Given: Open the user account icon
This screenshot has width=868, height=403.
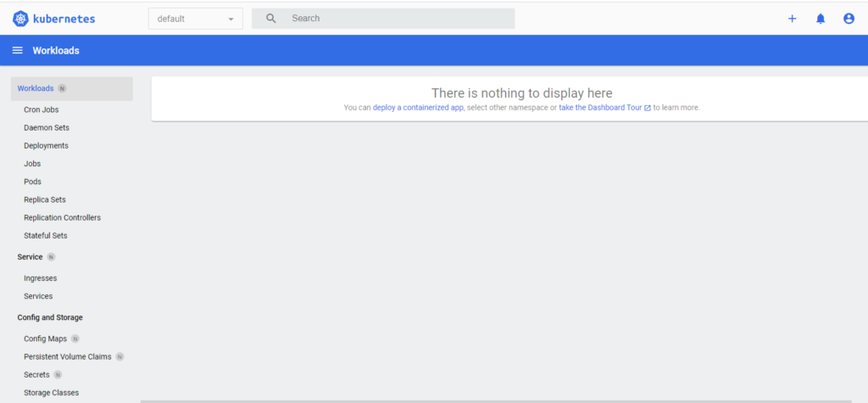Looking at the screenshot, I should pos(849,19).
